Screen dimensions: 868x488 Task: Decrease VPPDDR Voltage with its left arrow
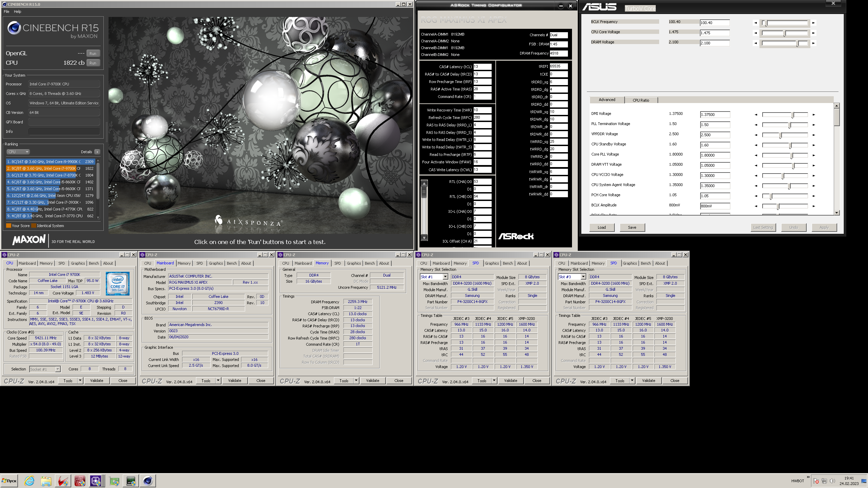pos(756,135)
